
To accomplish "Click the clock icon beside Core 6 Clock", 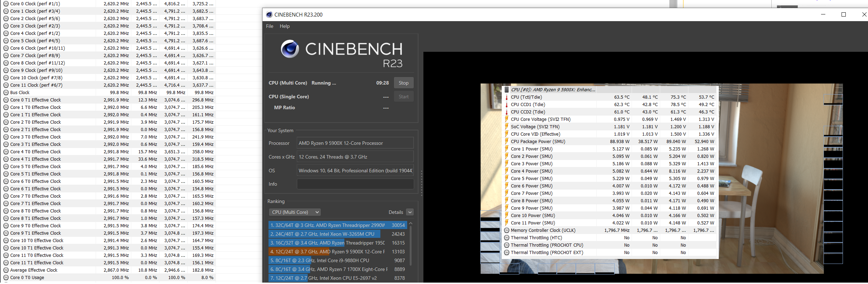I will pos(6,48).
